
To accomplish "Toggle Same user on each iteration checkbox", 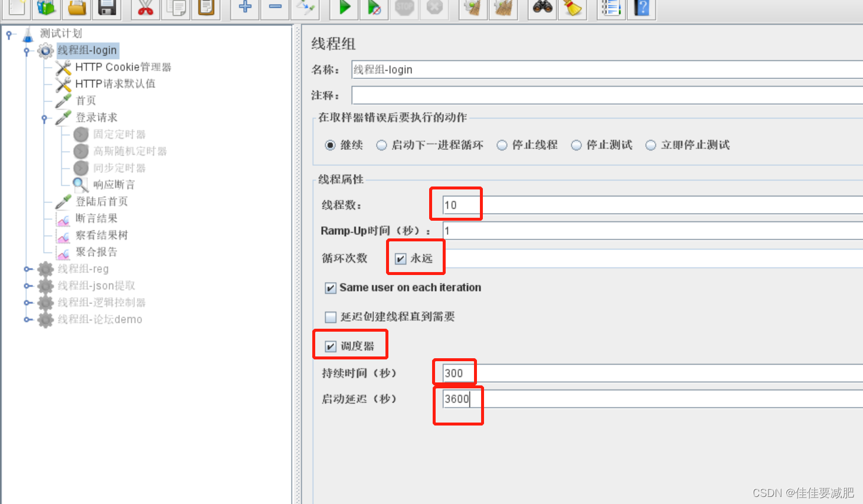I will coord(331,288).
